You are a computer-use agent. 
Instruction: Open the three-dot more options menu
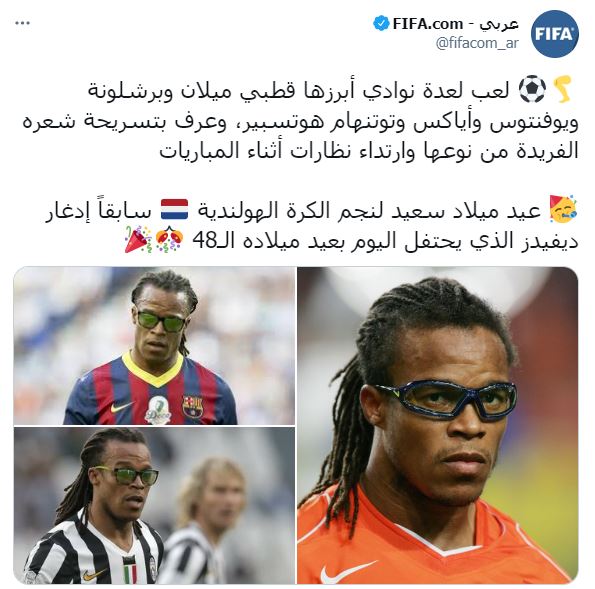22,23
